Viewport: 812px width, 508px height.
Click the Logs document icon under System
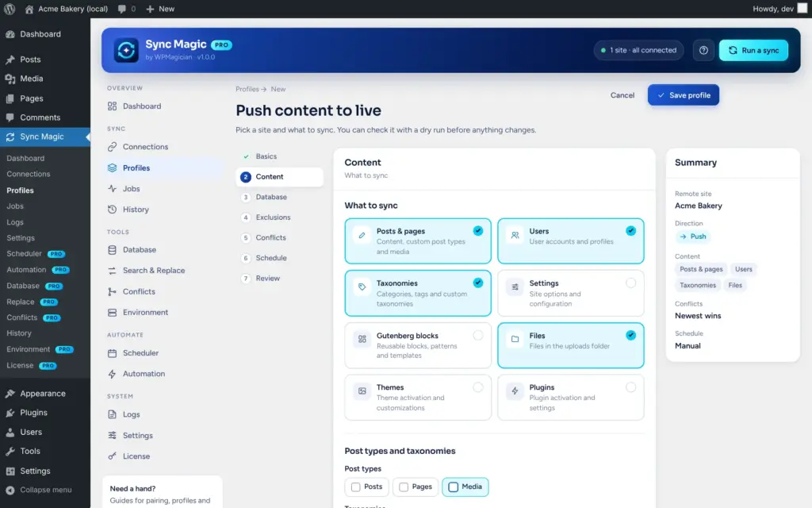[x=112, y=414]
